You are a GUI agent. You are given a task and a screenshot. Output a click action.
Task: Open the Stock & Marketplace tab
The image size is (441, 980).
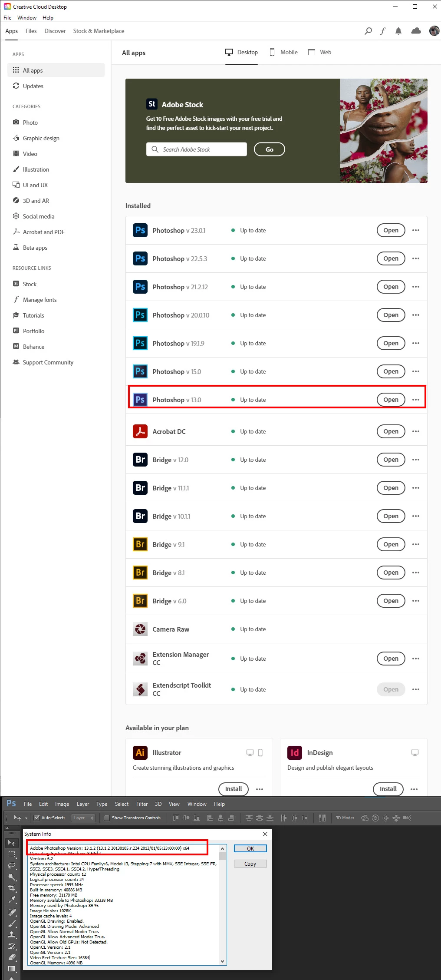pyautogui.click(x=99, y=31)
